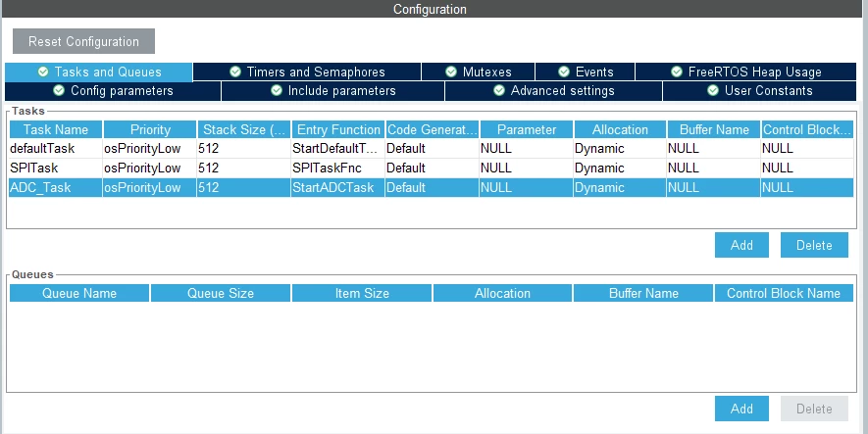The width and height of the screenshot is (868, 434).
Task: Go to Advanced settings tab
Action: [553, 91]
